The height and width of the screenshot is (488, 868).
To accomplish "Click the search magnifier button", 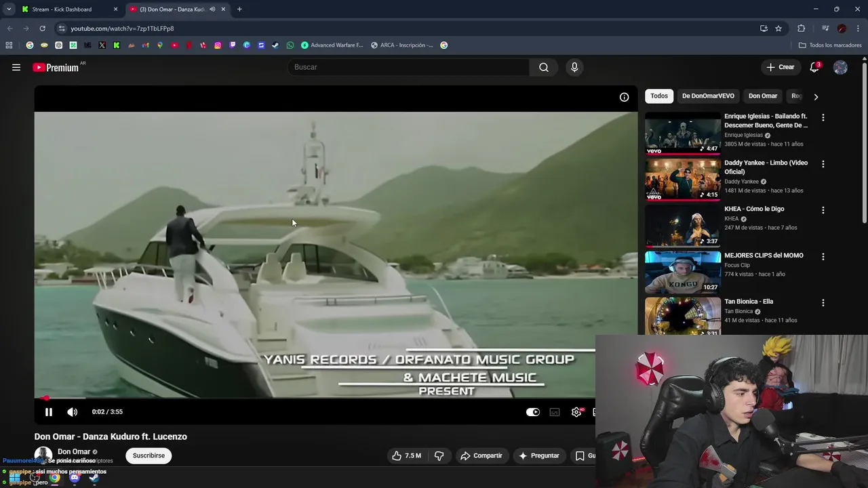I will 544,67.
